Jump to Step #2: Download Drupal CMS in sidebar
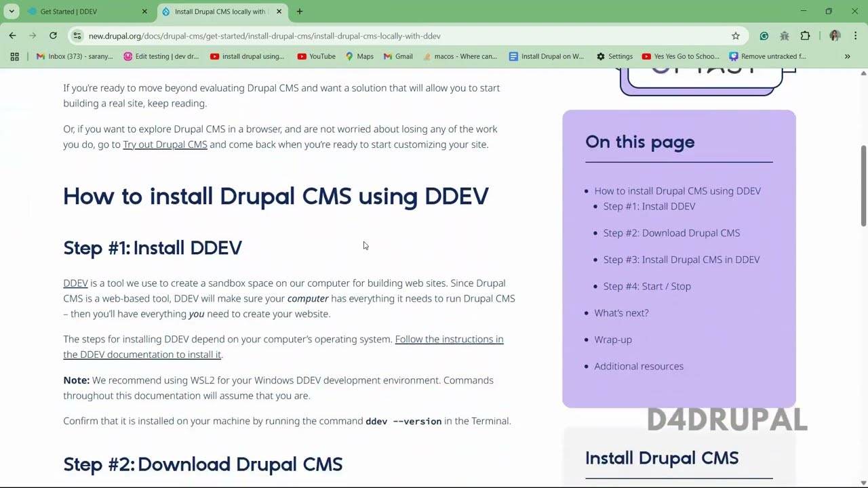The height and width of the screenshot is (488, 868). tap(671, 232)
